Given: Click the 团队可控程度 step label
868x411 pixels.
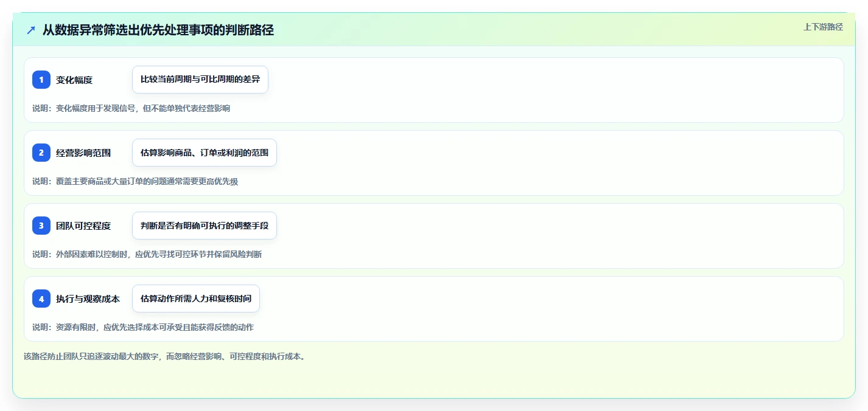Looking at the screenshot, I should tap(83, 226).
